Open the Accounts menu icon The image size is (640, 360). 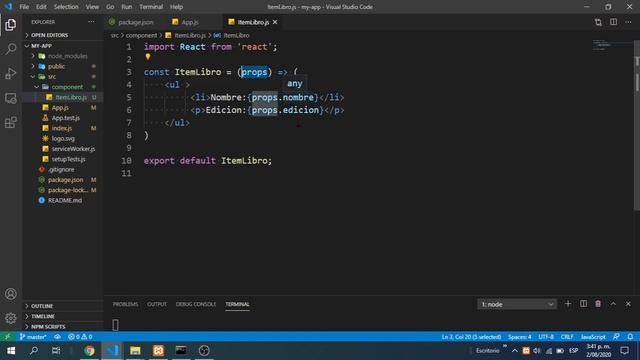[11, 294]
